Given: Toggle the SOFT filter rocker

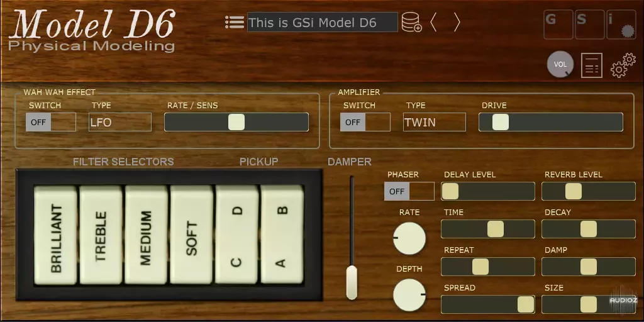Looking at the screenshot, I should [191, 235].
